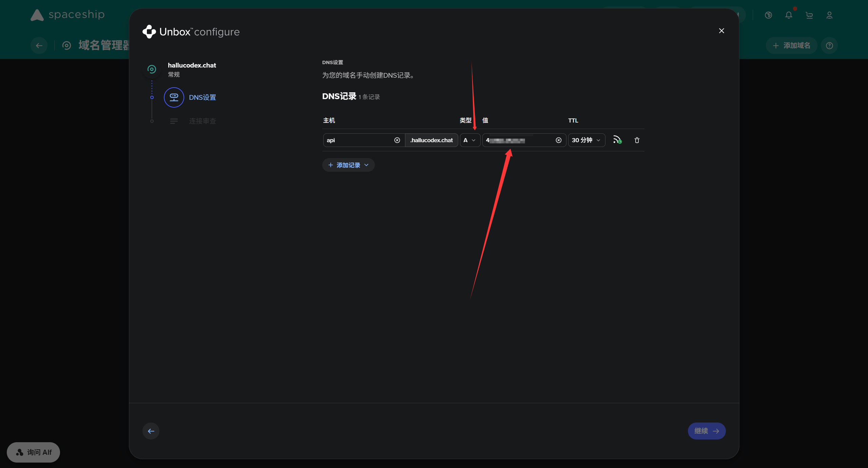
Task: Open the 询问 Alf assistant
Action: [x=34, y=452]
